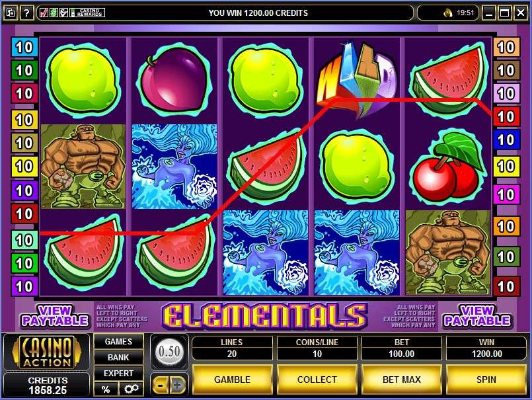
Task: Open the Bank menu
Action: point(118,357)
